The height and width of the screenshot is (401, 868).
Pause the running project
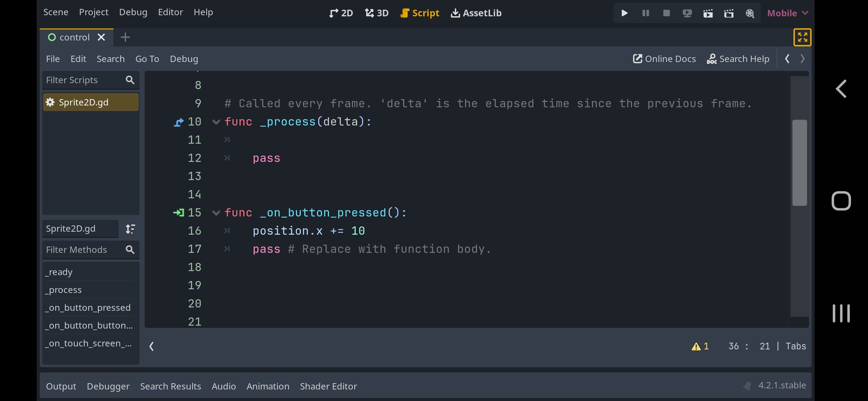point(645,13)
